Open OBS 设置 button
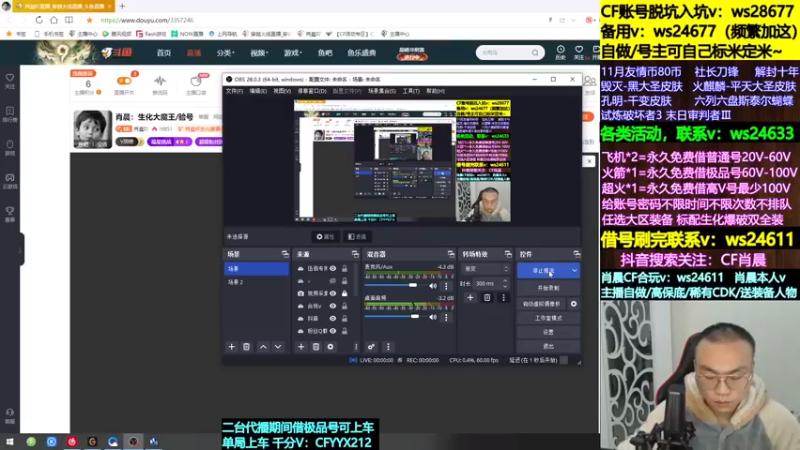The image size is (800, 450). click(x=548, y=332)
